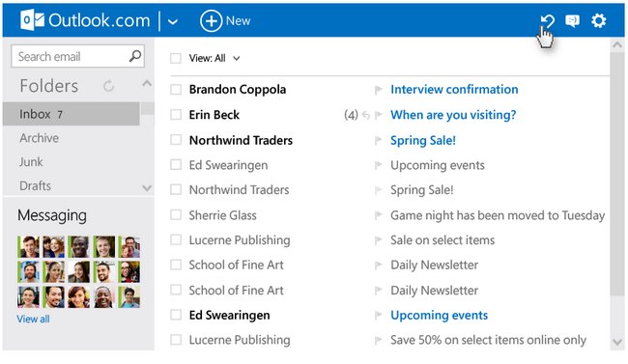
Task: Check the bold Ed Swearingen email
Action: [176, 315]
